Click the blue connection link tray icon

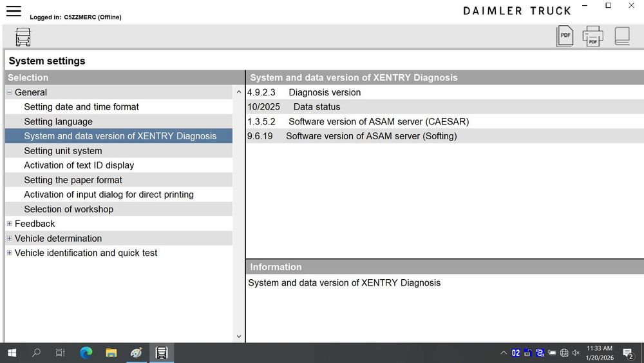pos(540,353)
